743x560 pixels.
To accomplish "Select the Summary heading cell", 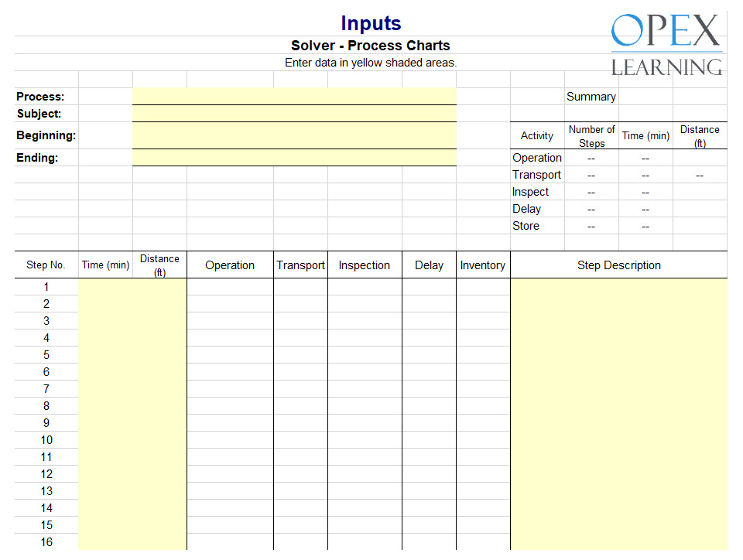I will (x=591, y=97).
